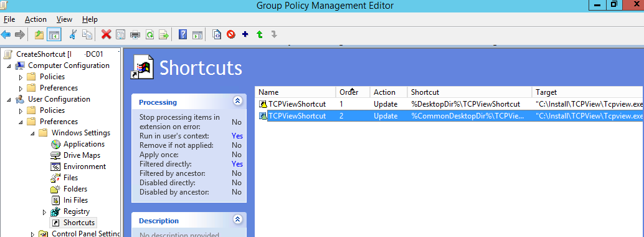Image resolution: width=644 pixels, height=237 pixels.
Task: Click the Description panel title
Action: click(158, 221)
